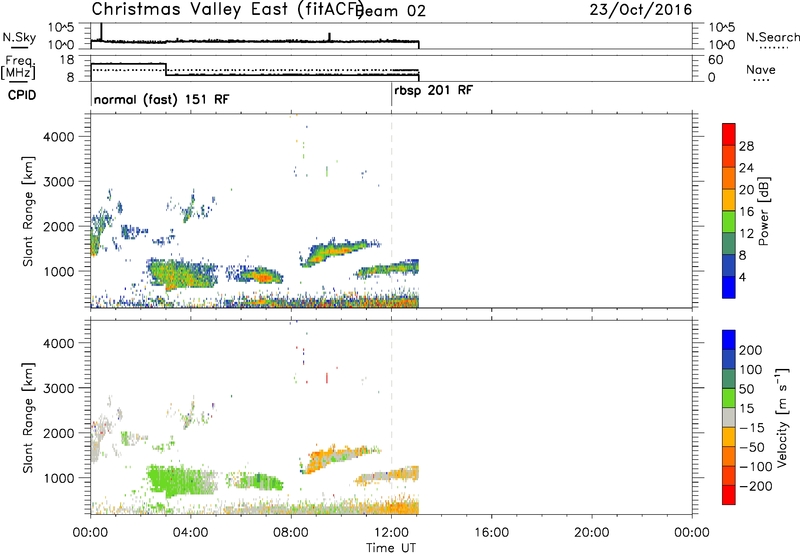Click the 'Time UT' axis title
The image size is (800, 554).
391,547
